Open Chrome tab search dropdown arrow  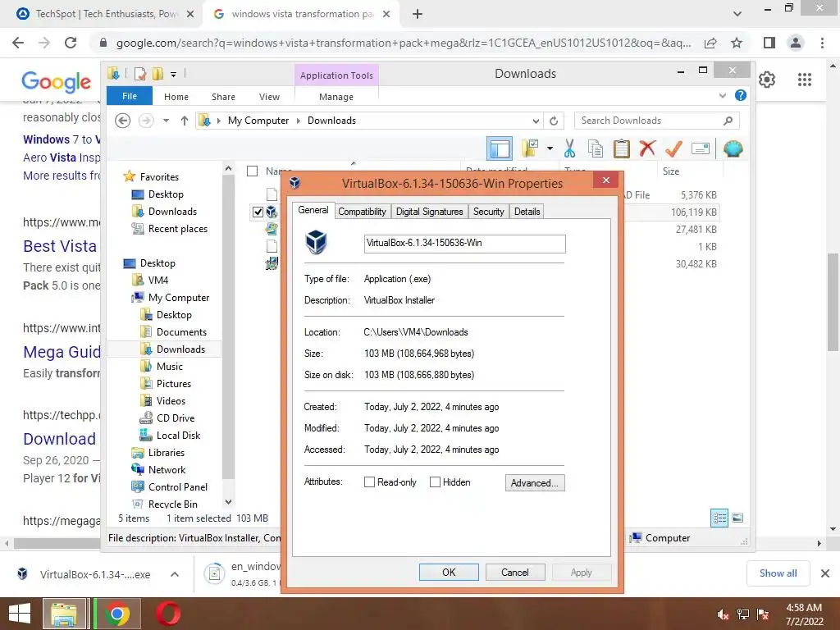click(x=737, y=14)
